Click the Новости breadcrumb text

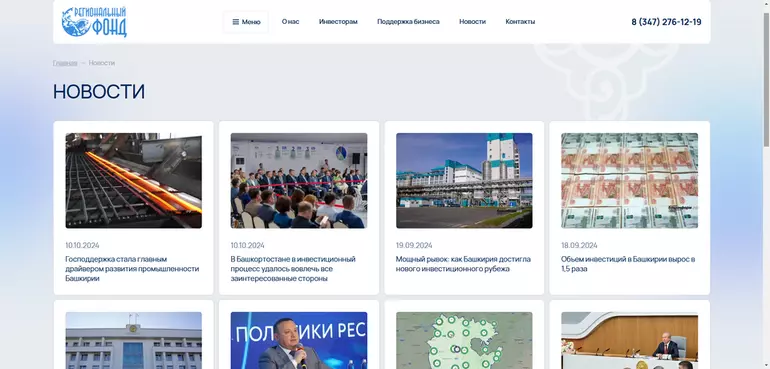coord(102,63)
